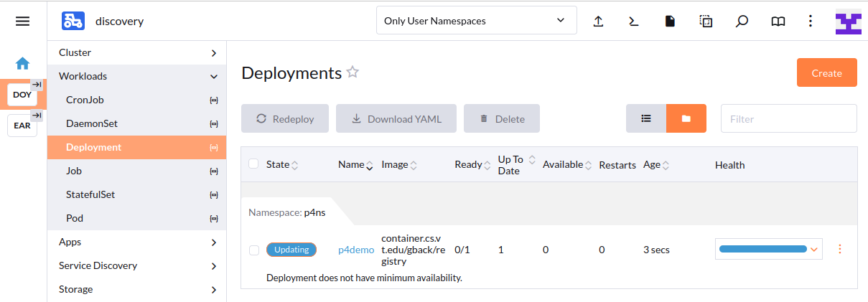Expand the Cluster navigation section
Screen dimensions: 868x302
[x=136, y=52]
